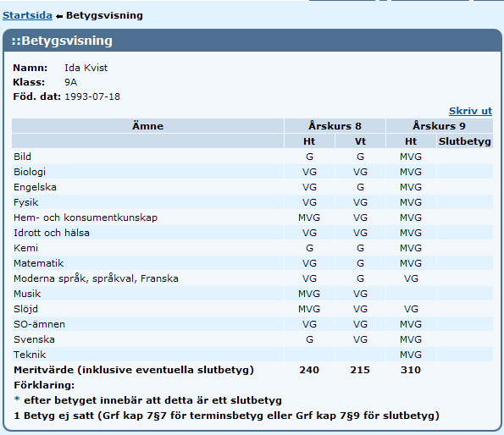Image resolution: width=504 pixels, height=435 pixels.
Task: Click Franska's VG grade in Årskurs 9
Action: 411,278
